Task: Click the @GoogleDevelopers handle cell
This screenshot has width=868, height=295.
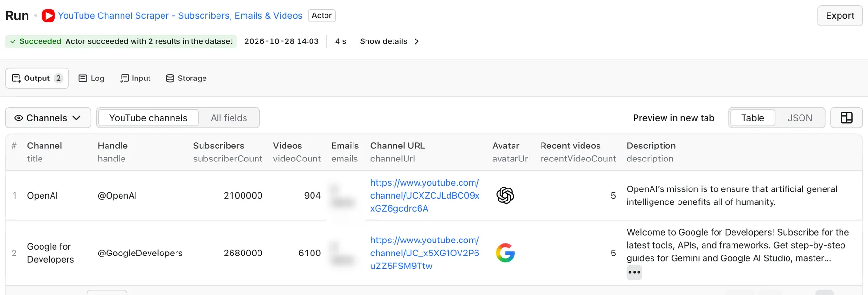Action: coord(140,253)
